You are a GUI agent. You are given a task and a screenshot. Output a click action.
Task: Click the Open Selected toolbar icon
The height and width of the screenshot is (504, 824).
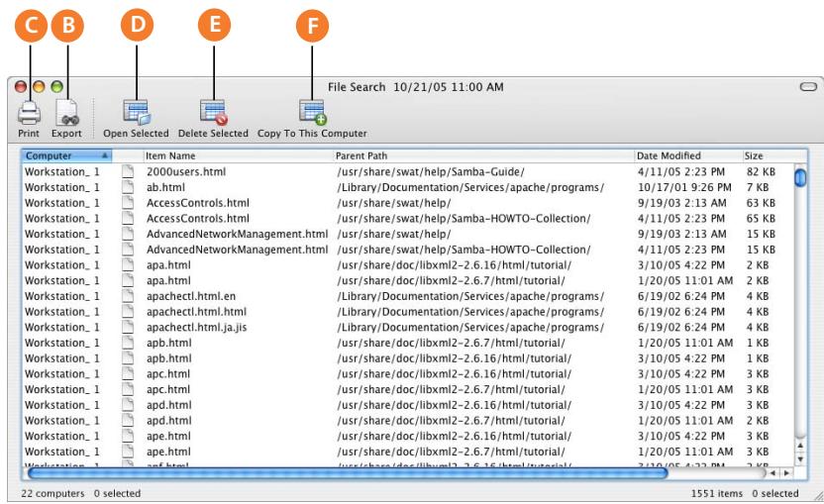136,112
